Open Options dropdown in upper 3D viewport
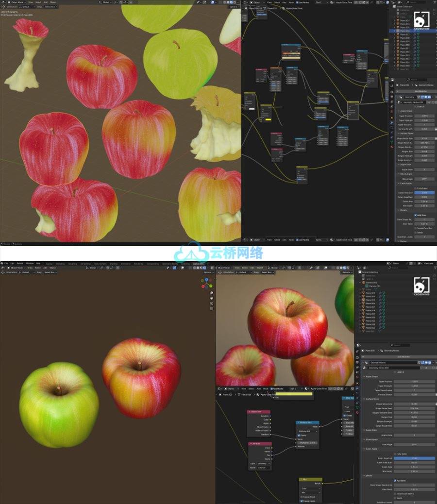 [235, 7]
